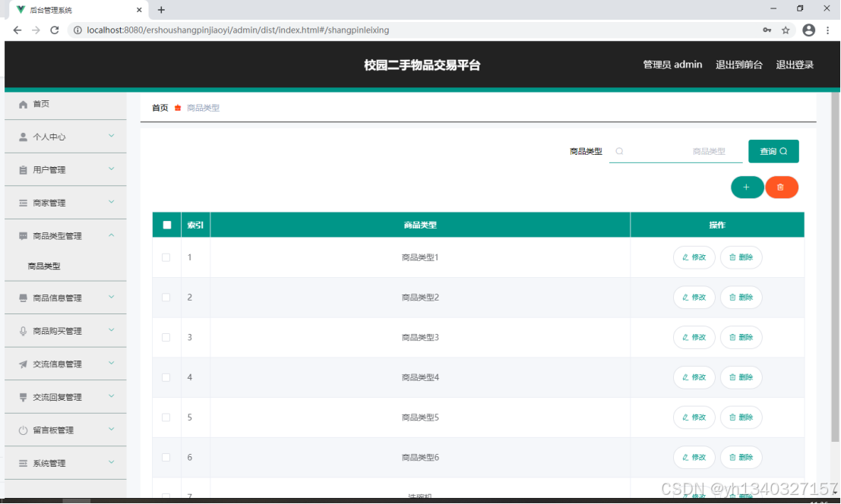
Task: Click the person icon for 个人中心
Action: coord(23,137)
